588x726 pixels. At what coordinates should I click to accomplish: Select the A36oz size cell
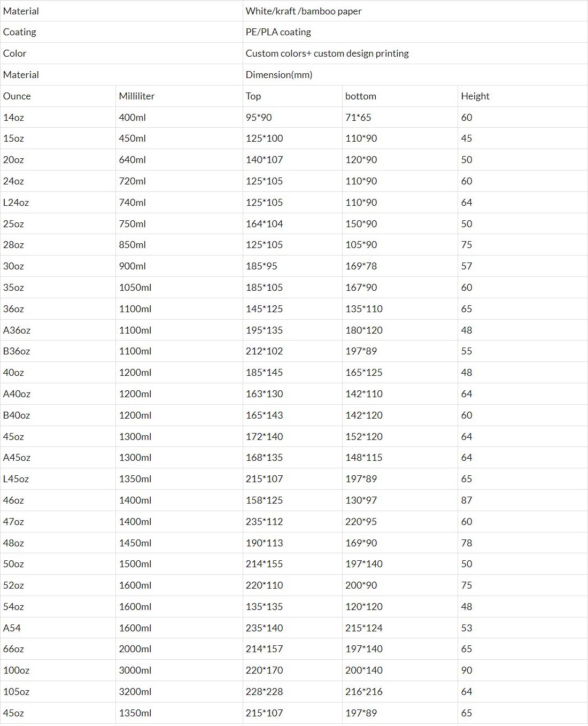(x=17, y=330)
